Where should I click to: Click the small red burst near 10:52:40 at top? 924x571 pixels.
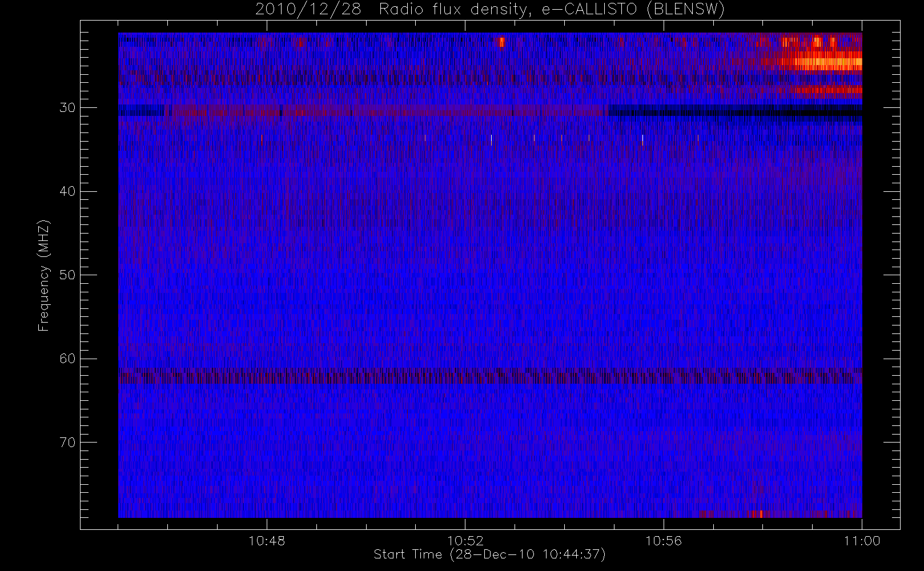point(501,42)
